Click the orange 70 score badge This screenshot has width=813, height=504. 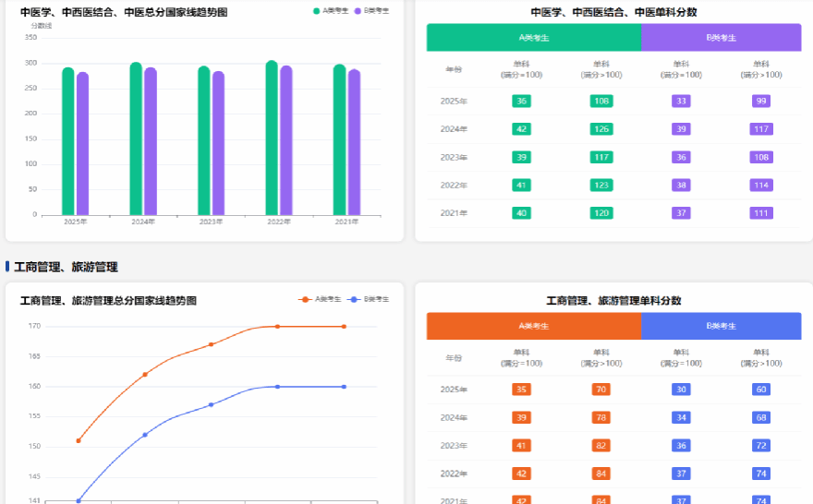coord(601,390)
